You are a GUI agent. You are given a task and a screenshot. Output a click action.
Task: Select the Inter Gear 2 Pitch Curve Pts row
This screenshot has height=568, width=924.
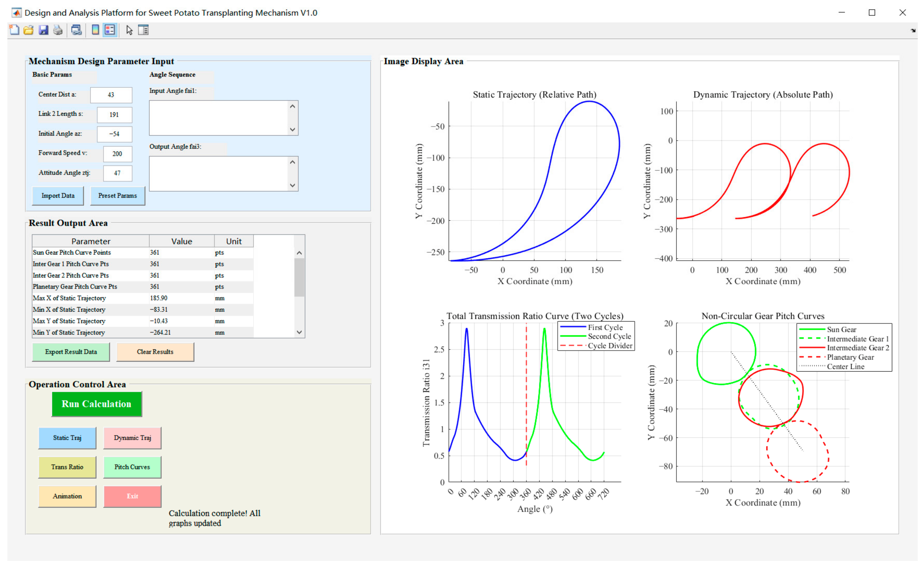tap(143, 275)
